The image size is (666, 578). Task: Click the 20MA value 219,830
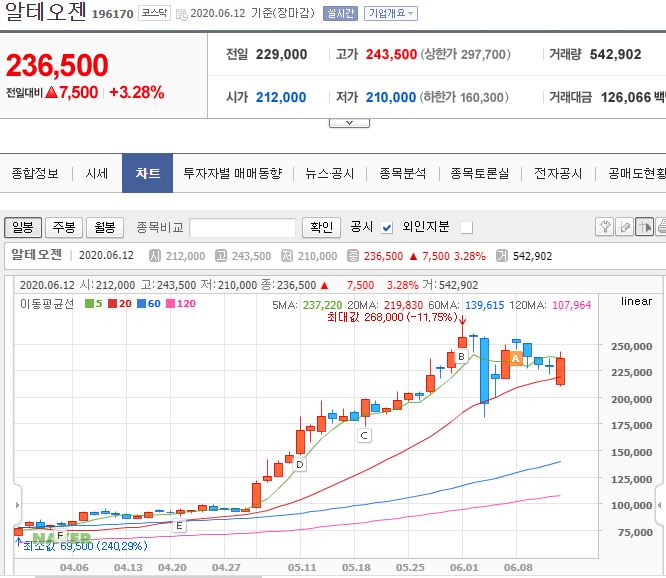403,305
